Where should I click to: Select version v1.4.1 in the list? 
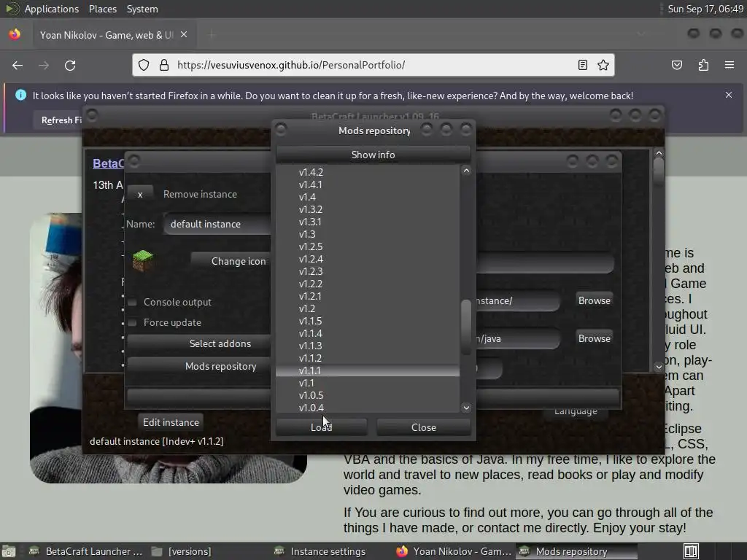coord(368,184)
